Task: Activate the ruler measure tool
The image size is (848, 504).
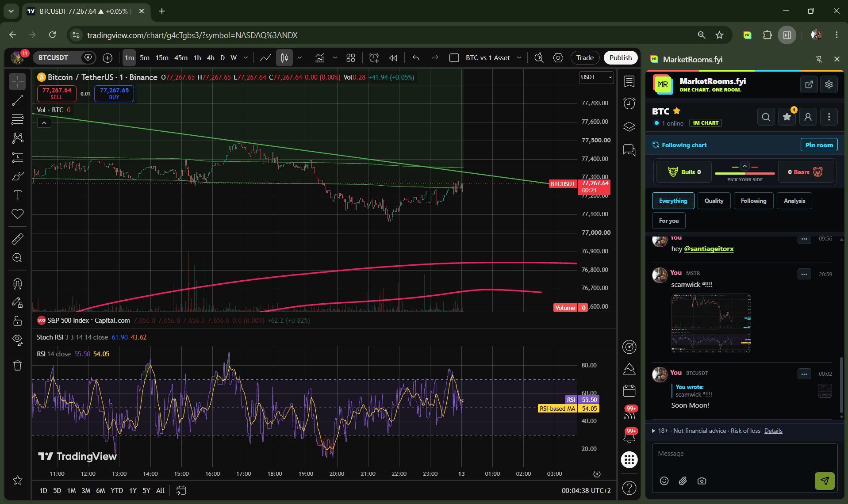Action: point(17,239)
